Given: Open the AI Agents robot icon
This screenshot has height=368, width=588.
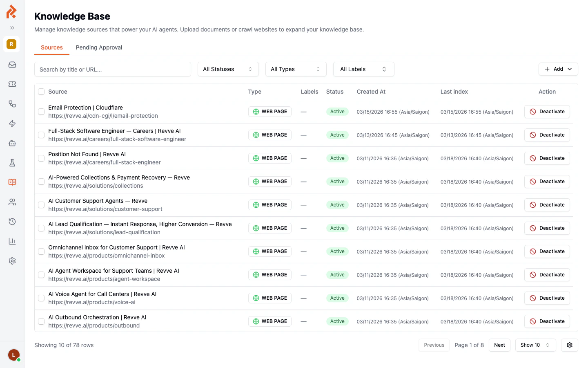Looking at the screenshot, I should [x=12, y=143].
